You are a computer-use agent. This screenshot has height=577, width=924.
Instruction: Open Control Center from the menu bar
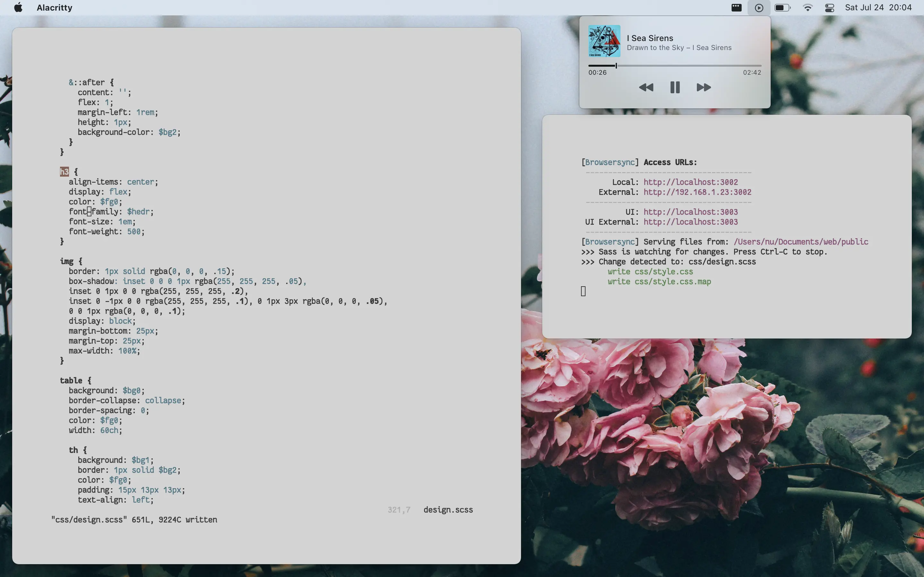829,8
